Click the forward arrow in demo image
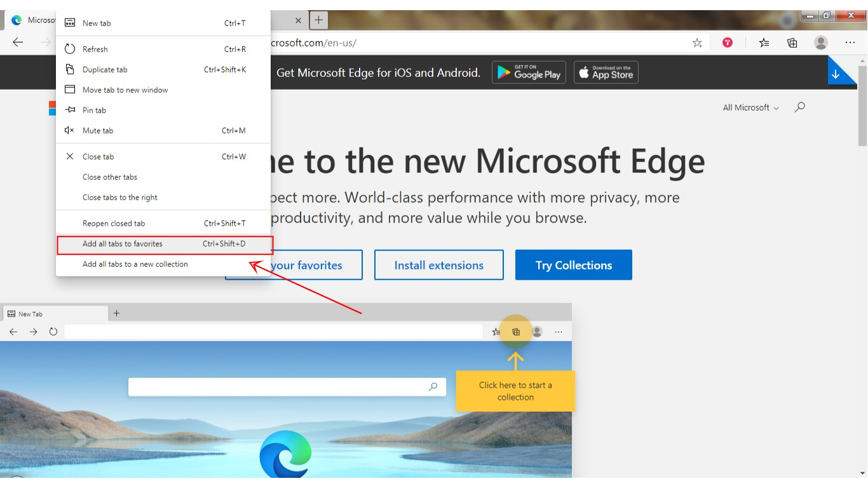This screenshot has width=868, height=488. point(34,332)
